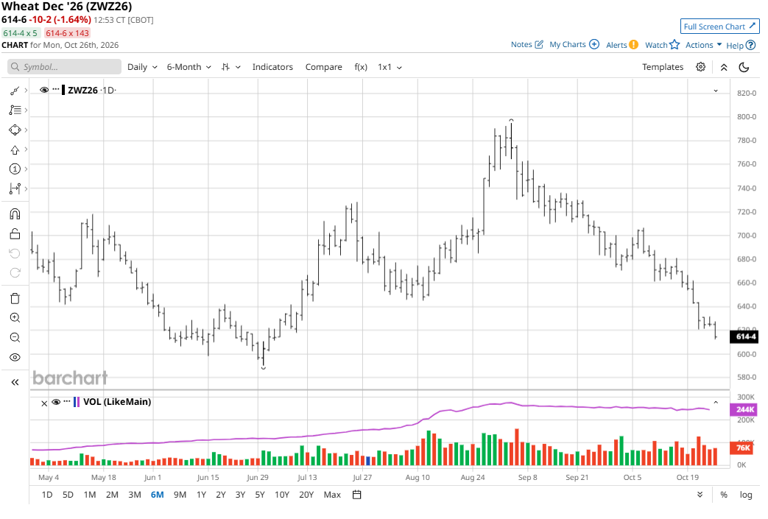The width and height of the screenshot is (768, 519).
Task: Open the Fibonacci and text tools
Action: click(x=15, y=110)
